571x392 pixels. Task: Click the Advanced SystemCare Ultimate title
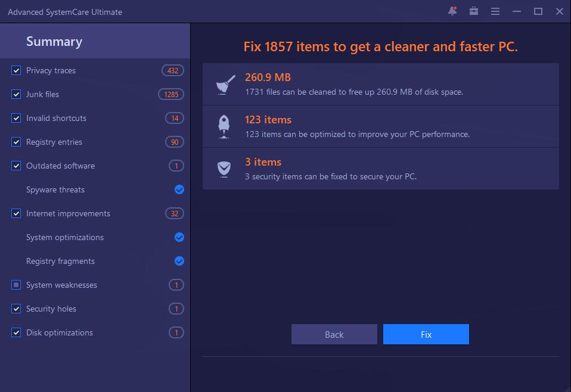65,12
